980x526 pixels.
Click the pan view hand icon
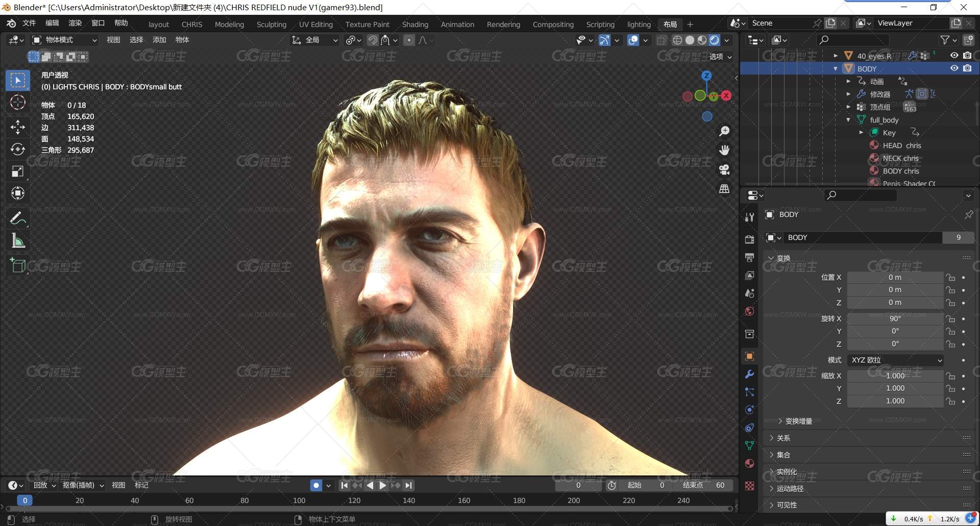(724, 150)
